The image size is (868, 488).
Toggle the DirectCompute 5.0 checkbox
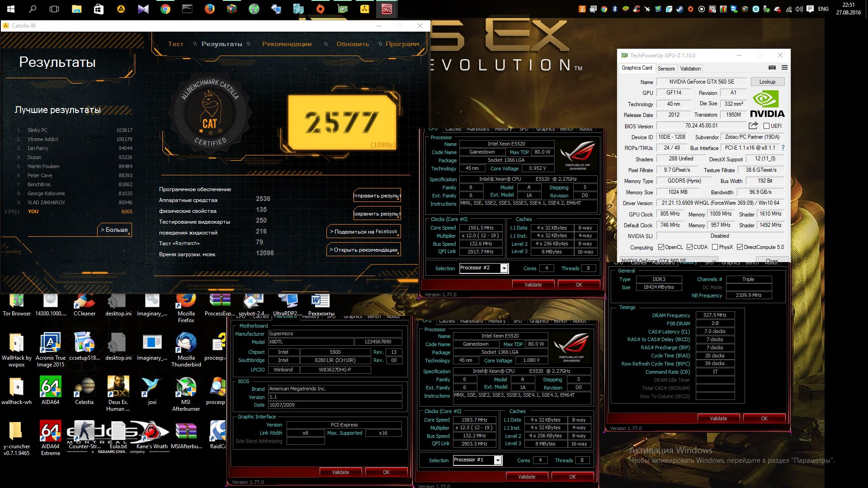point(740,247)
